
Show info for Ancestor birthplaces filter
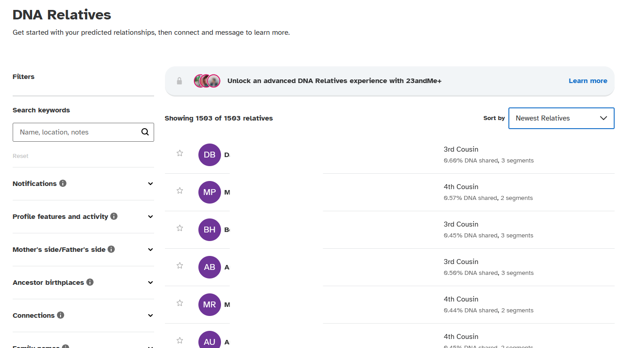click(x=90, y=282)
